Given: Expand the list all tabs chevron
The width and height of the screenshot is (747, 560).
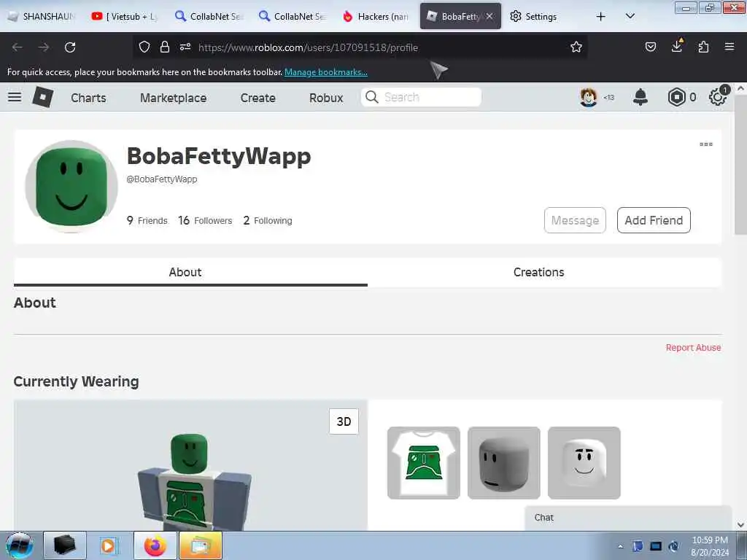Looking at the screenshot, I should click(630, 17).
